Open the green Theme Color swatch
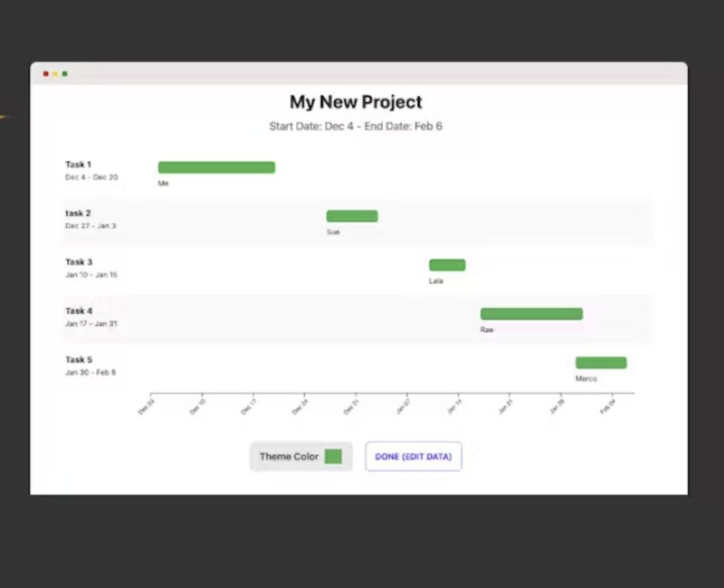This screenshot has width=724, height=588. pyautogui.click(x=333, y=457)
